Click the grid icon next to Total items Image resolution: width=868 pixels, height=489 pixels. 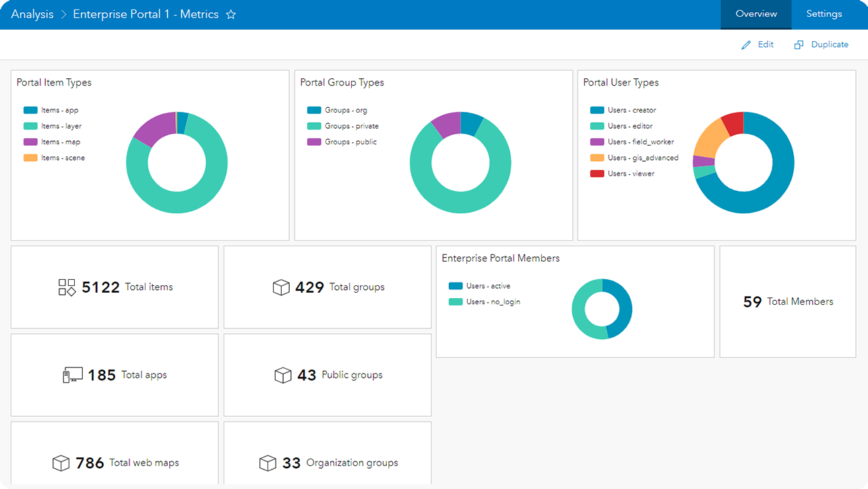(x=67, y=287)
